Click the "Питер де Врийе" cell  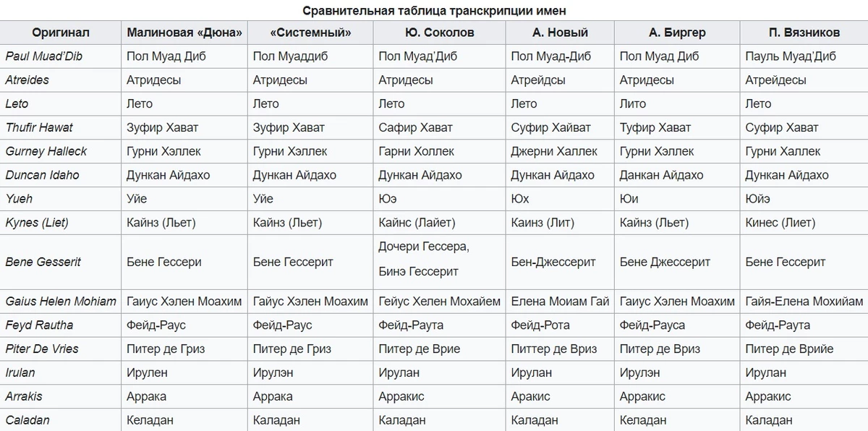[789, 349]
